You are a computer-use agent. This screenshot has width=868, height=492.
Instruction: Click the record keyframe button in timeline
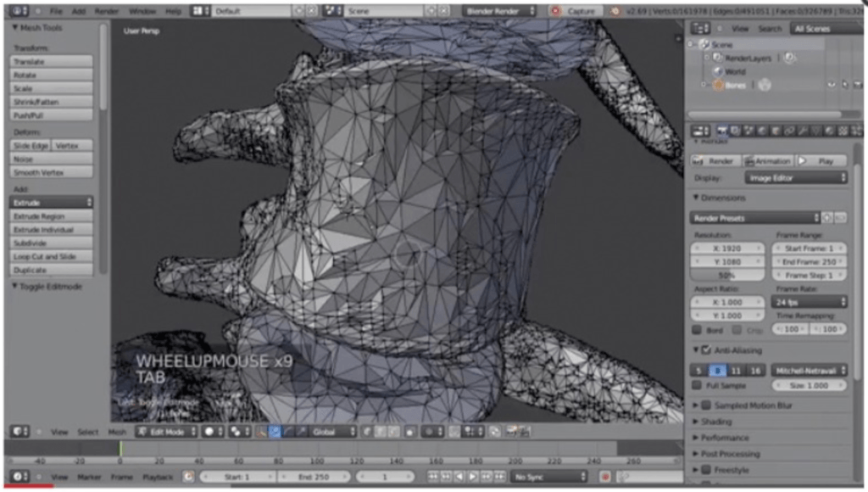[606, 477]
